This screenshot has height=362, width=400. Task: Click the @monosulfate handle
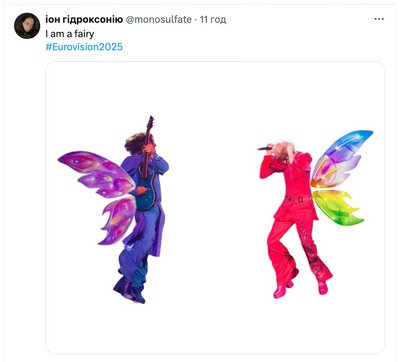158,19
